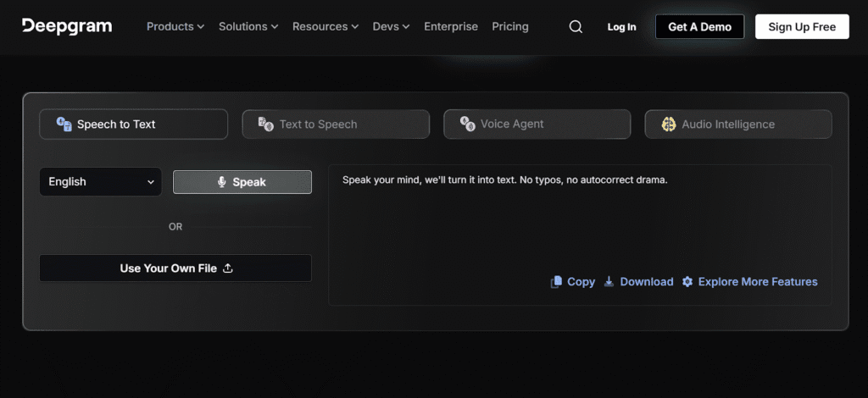This screenshot has height=398, width=868.
Task: Go to the Enterprise page
Action: pos(451,27)
